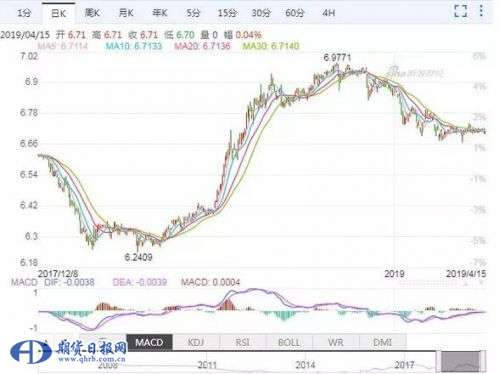Switch indicator to DMI
Image resolution: width=499 pixels, height=374 pixels.
click(383, 342)
